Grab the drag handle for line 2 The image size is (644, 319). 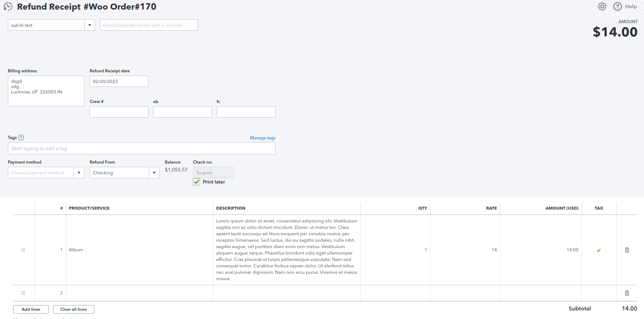23,293
